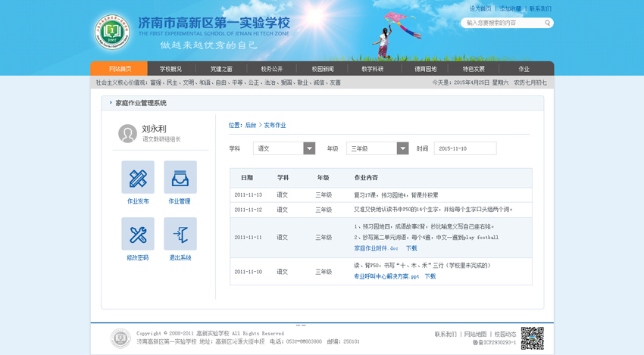The height and width of the screenshot is (355, 644).
Task: Click the 设为首页 link at top right
Action: pos(480,9)
